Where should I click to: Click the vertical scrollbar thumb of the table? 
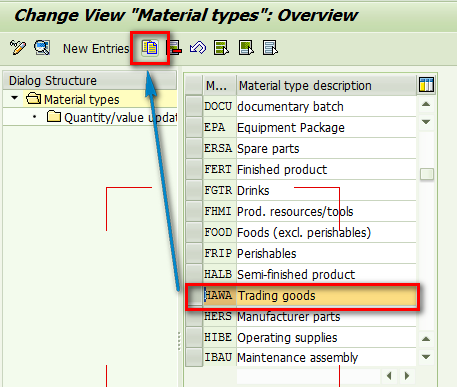(x=427, y=174)
